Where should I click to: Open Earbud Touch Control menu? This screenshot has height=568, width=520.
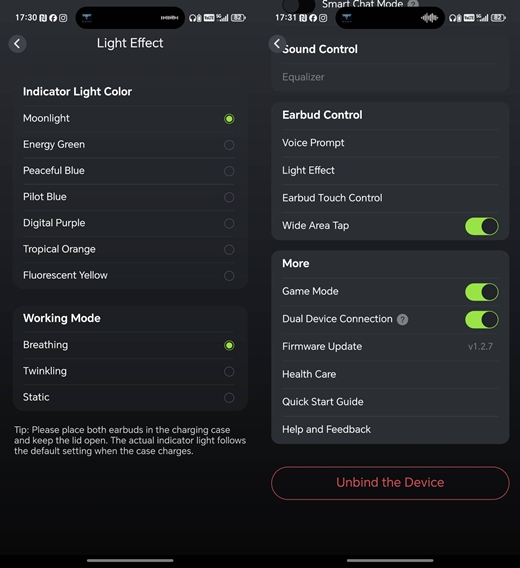390,198
